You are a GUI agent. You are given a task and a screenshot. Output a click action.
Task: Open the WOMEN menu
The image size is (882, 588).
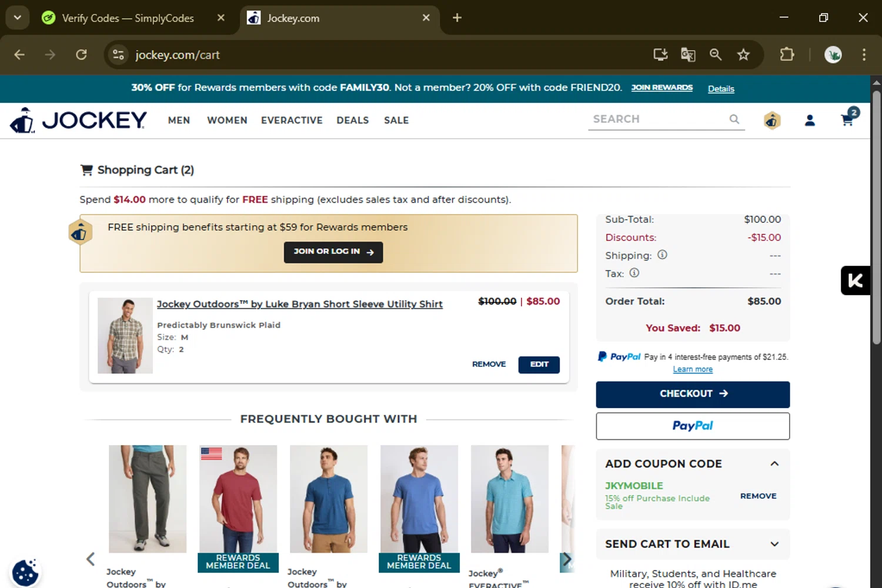click(x=227, y=120)
